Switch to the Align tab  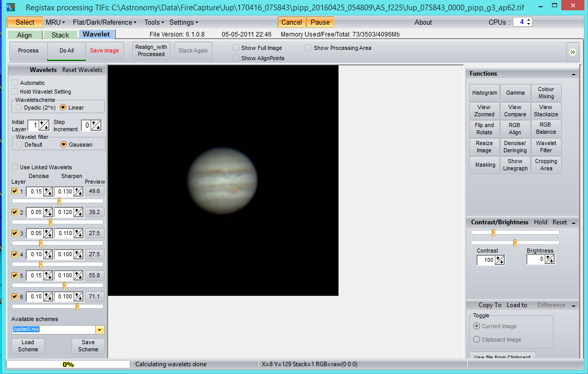tap(24, 35)
